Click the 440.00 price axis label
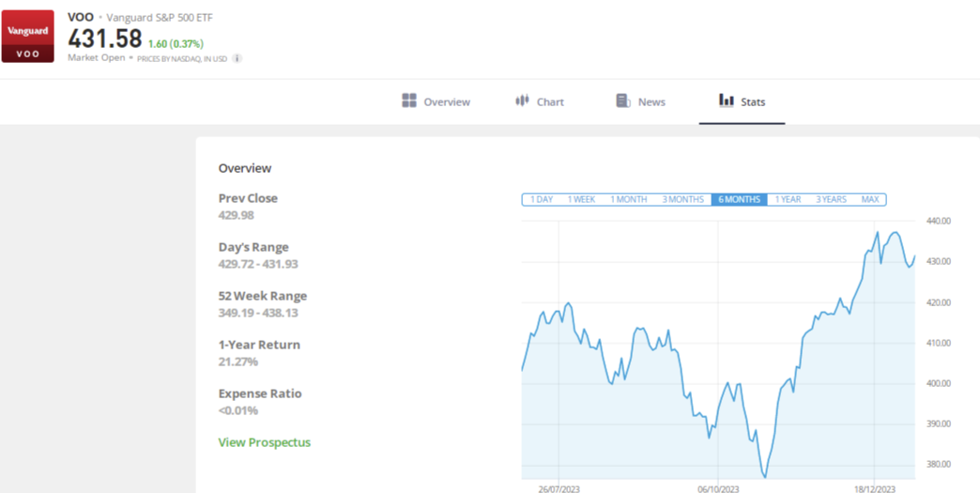 click(938, 222)
